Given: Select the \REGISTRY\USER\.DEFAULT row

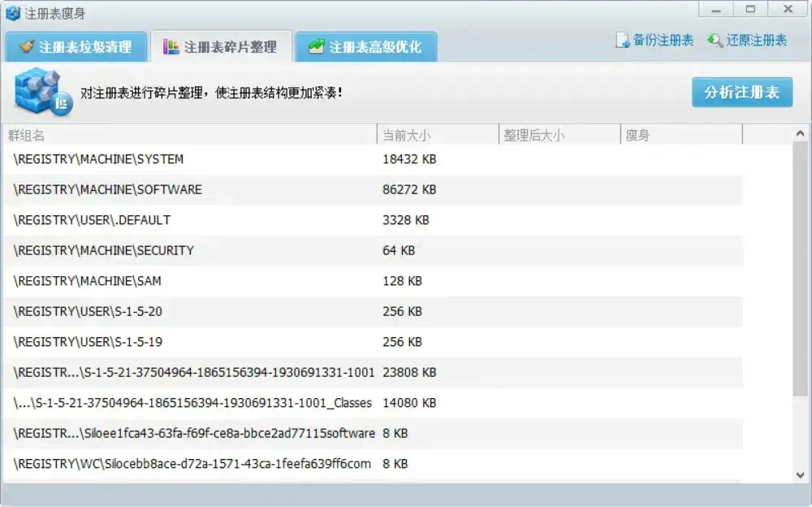Looking at the screenshot, I should pos(162,220).
